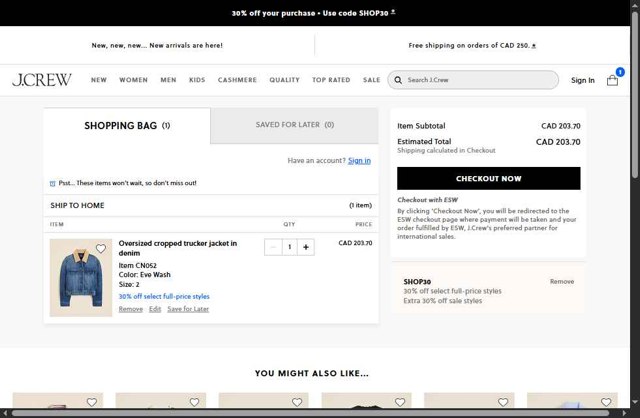Click You Might Also Like heading

click(312, 373)
